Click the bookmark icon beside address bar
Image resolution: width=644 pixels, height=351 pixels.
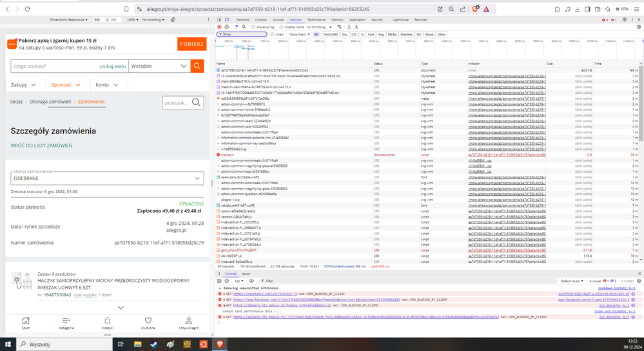[126, 9]
